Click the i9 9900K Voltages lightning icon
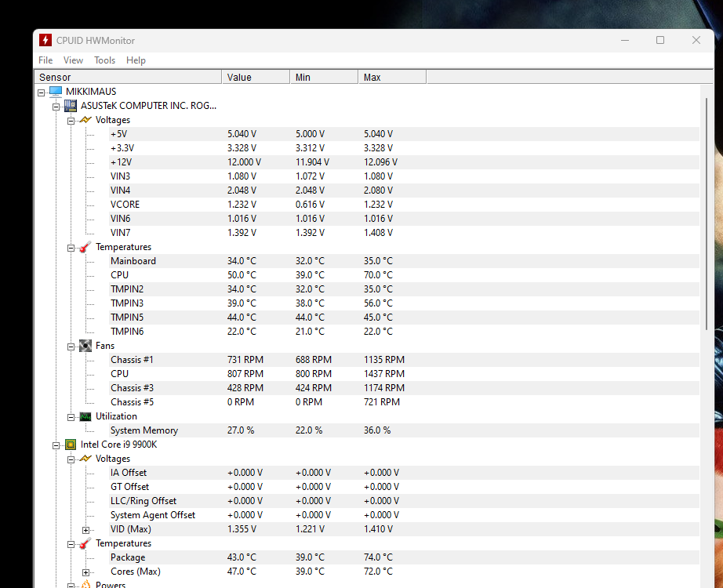The width and height of the screenshot is (723, 588). 85,459
